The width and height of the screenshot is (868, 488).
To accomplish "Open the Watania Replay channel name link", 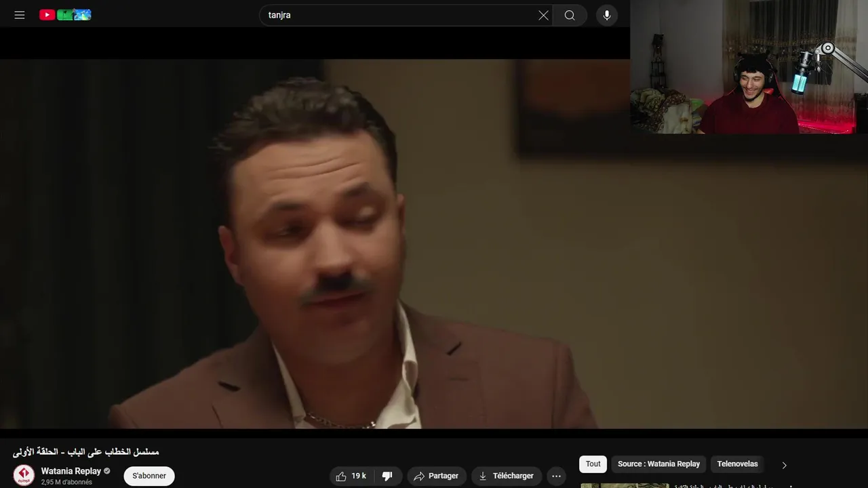I will [71, 471].
